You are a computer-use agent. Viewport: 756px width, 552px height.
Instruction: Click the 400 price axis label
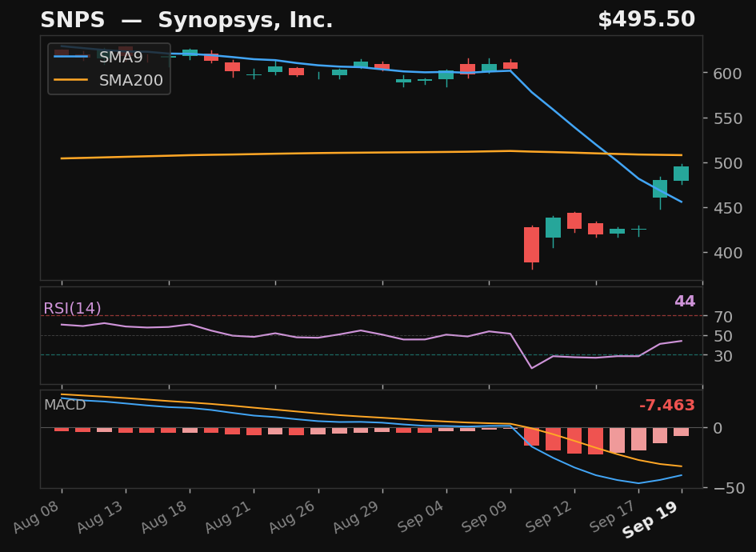(727, 253)
